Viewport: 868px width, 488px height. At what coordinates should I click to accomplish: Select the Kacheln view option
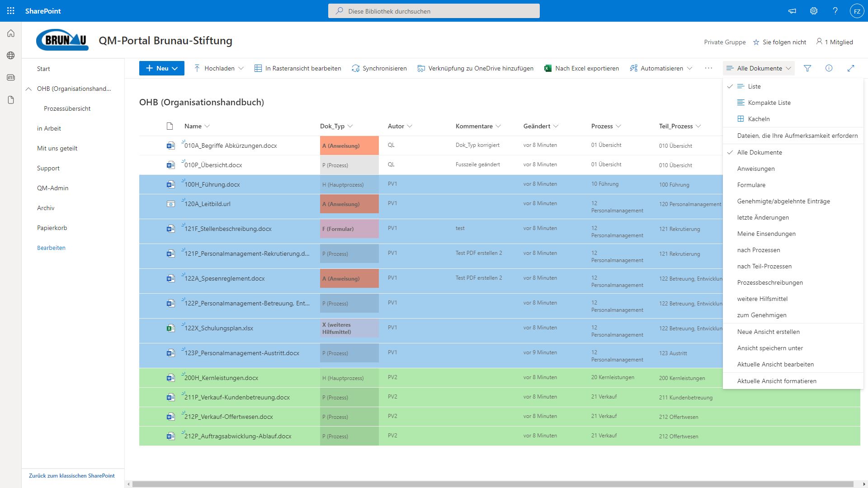click(793, 119)
